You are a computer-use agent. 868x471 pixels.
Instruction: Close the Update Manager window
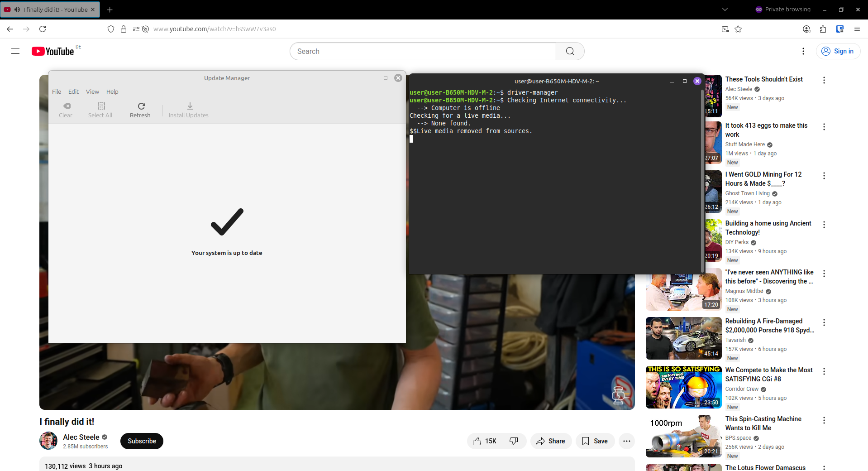coord(398,78)
